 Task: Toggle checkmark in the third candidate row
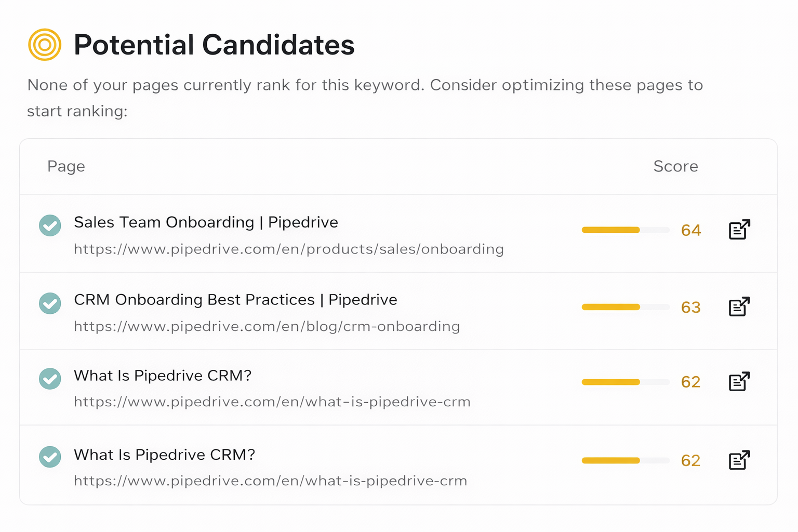[x=50, y=379]
